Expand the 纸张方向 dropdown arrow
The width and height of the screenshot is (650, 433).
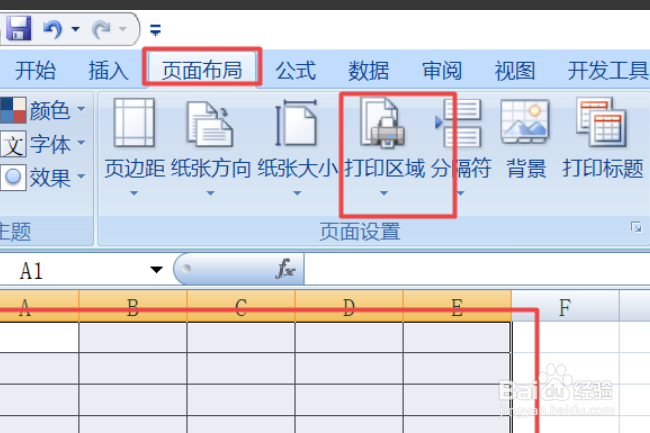(x=211, y=193)
